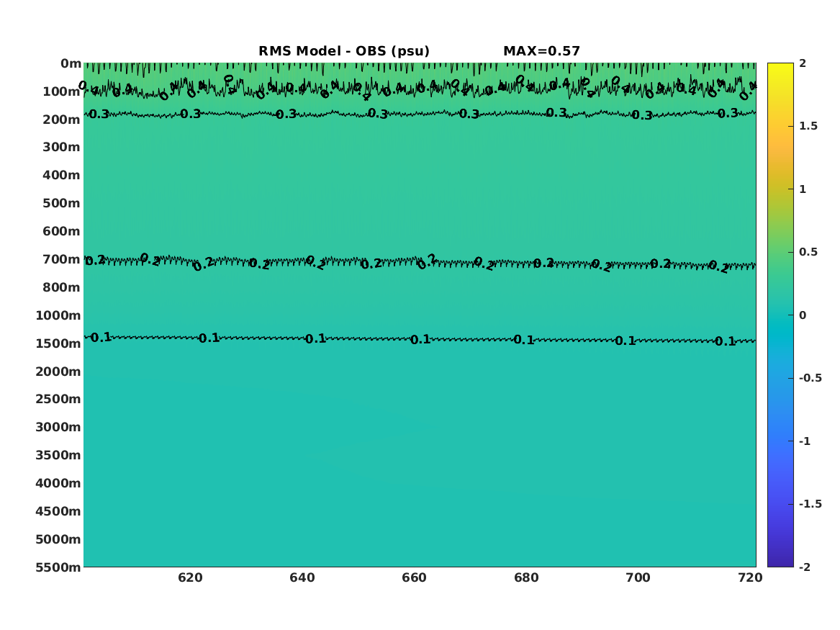Image resolution: width=840 pixels, height=630 pixels.
Task: Click the horizontal axis label "660"
Action: [x=414, y=578]
